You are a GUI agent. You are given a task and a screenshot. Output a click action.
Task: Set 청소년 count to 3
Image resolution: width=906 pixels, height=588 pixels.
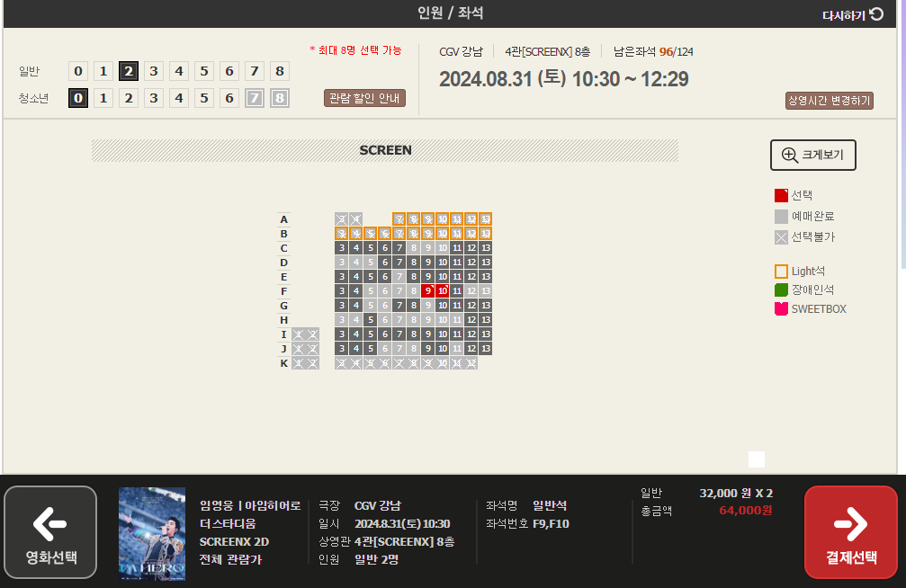(x=154, y=98)
